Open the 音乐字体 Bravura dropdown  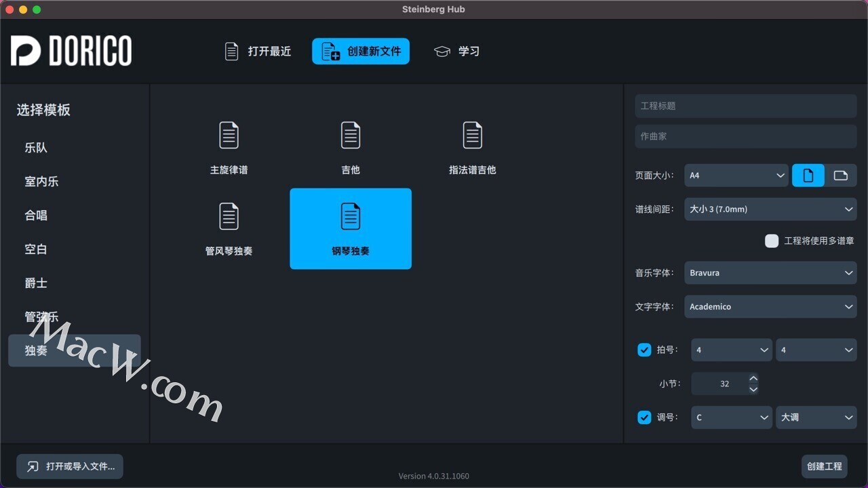click(x=770, y=273)
